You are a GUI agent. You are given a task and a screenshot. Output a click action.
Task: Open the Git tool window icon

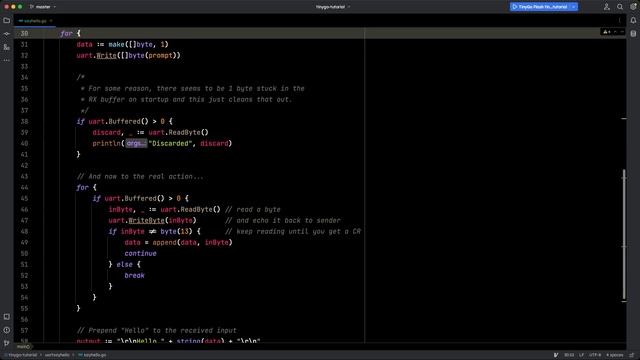pyautogui.click(x=7, y=343)
